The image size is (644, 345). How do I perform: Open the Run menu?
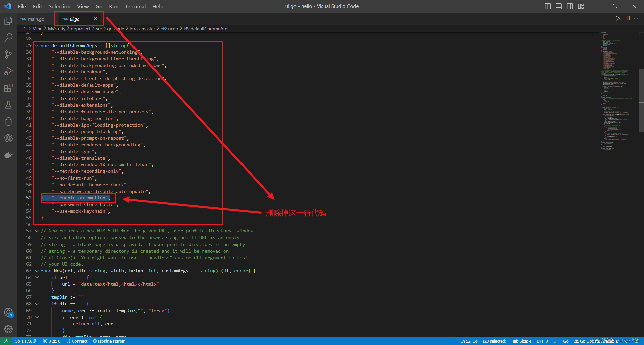coord(114,6)
